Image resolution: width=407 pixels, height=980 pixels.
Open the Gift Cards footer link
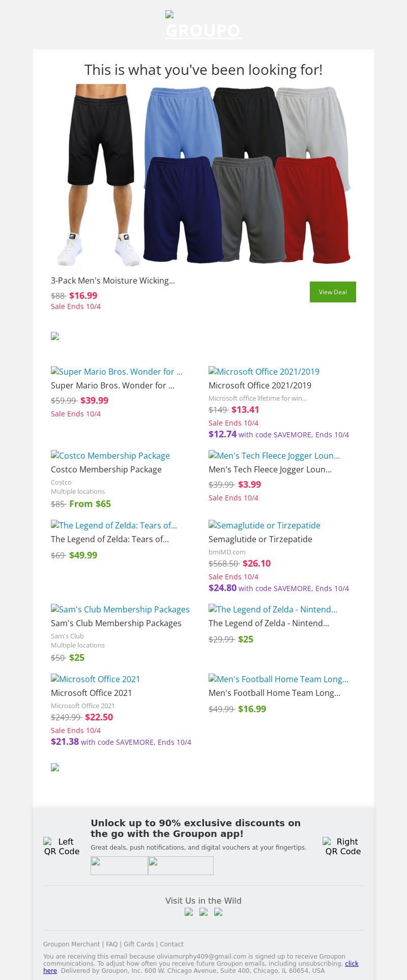pyautogui.click(x=139, y=944)
